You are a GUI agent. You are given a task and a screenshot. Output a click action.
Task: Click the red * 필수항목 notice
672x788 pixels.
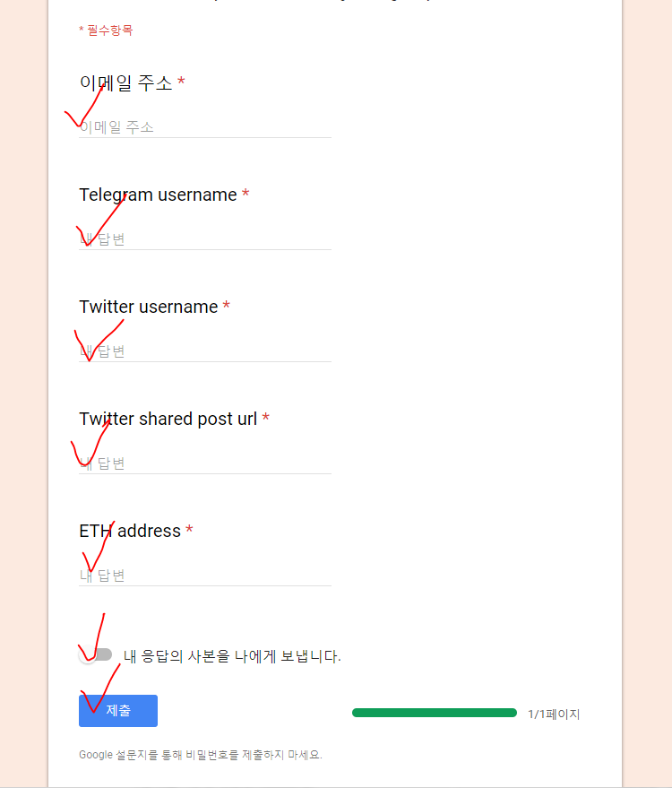pyautogui.click(x=106, y=30)
